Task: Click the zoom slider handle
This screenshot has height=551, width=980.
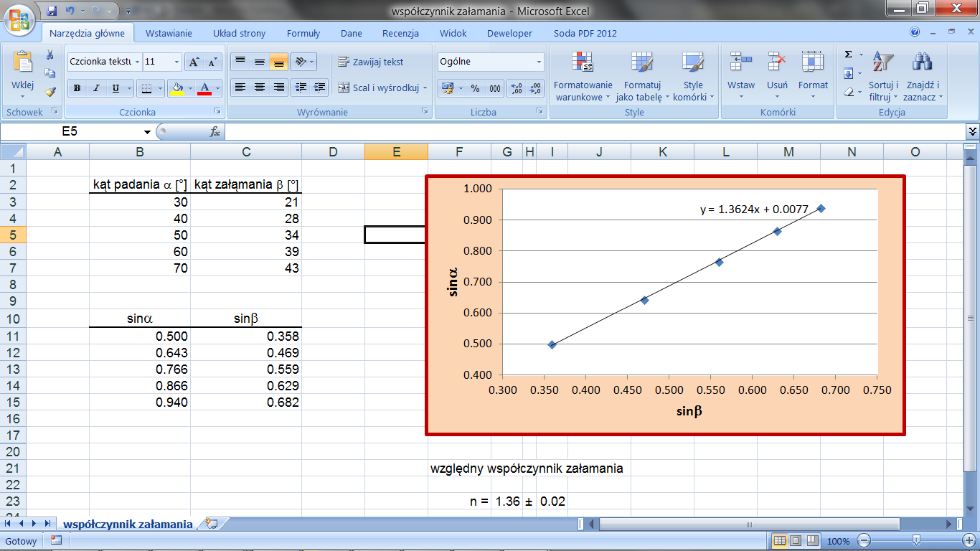Action: (916, 540)
